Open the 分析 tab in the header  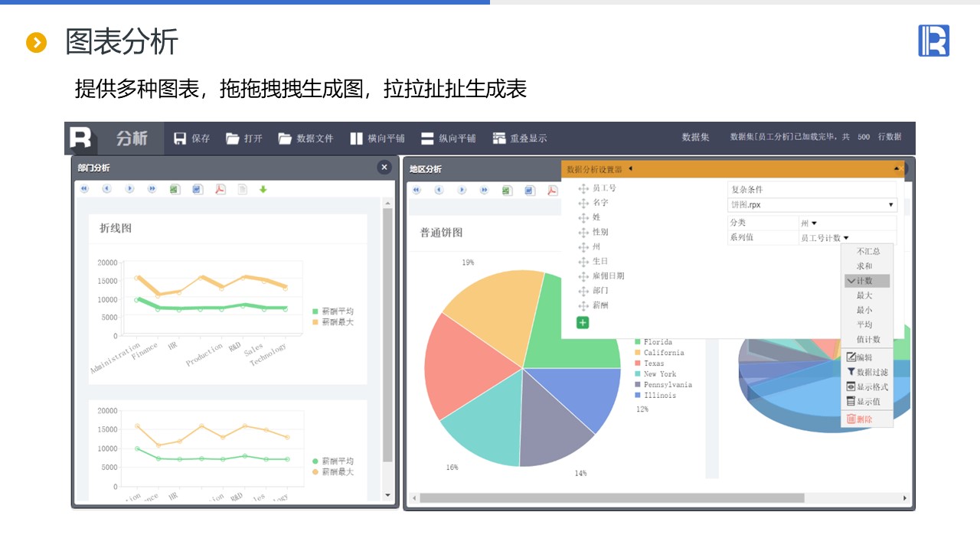coord(132,139)
